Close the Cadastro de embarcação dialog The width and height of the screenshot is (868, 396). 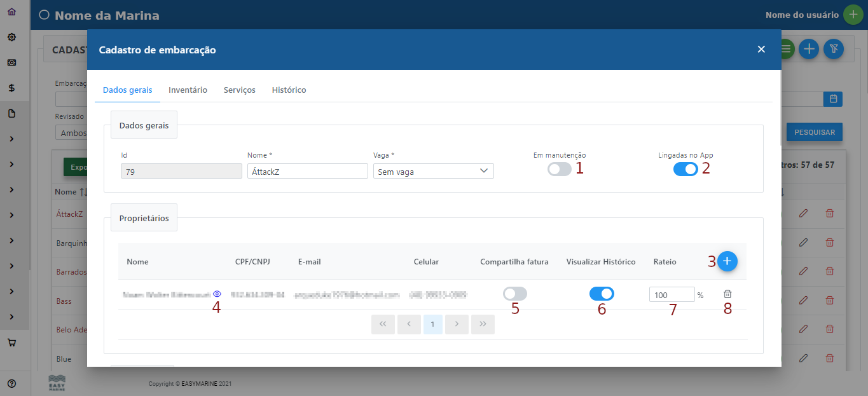pos(761,50)
